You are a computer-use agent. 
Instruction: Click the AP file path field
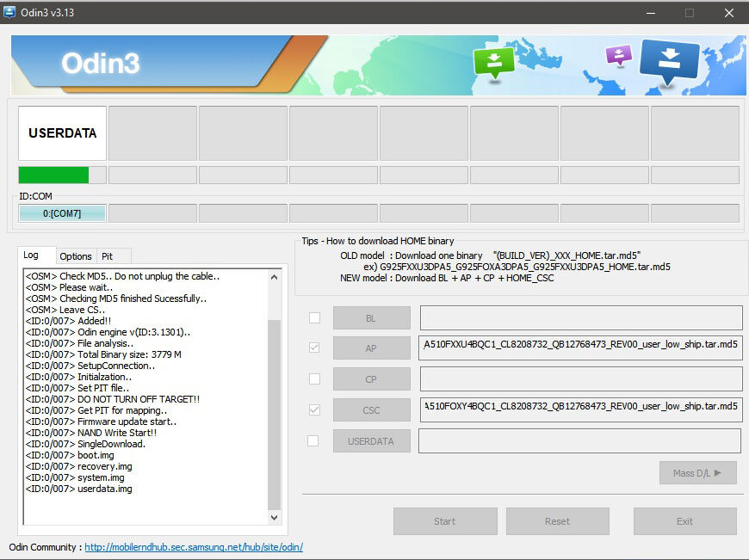coord(581,348)
